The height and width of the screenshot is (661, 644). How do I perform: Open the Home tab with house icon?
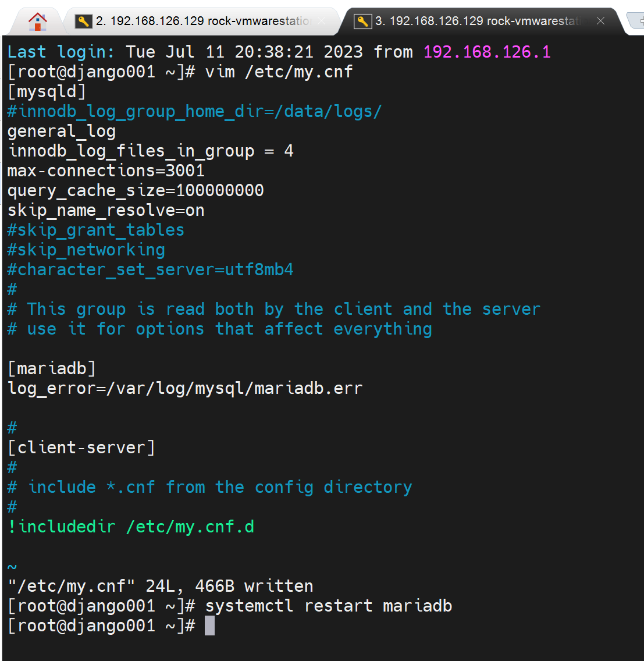coord(37,22)
